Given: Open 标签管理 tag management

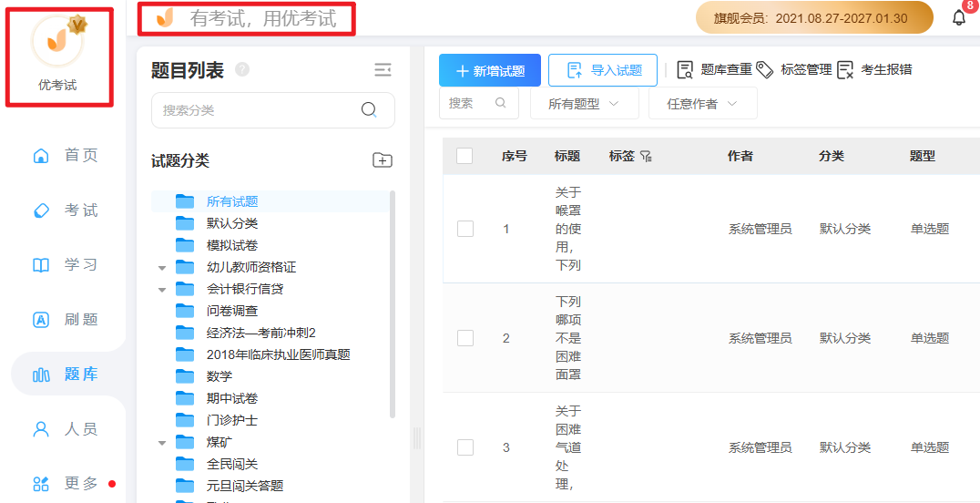Looking at the screenshot, I should (794, 70).
